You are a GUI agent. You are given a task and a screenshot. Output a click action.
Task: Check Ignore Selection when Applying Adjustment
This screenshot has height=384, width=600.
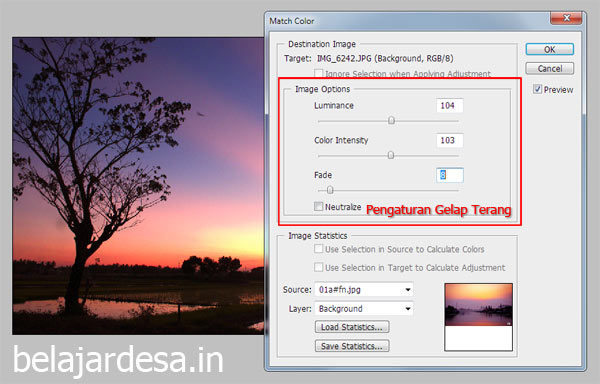click(x=318, y=73)
